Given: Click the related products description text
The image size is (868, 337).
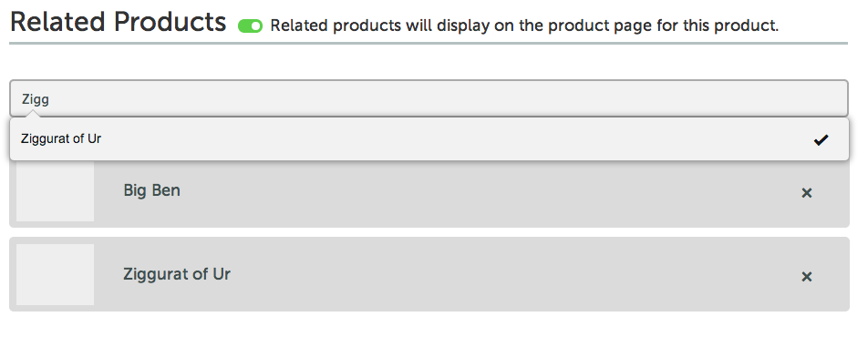Looking at the screenshot, I should 524,26.
